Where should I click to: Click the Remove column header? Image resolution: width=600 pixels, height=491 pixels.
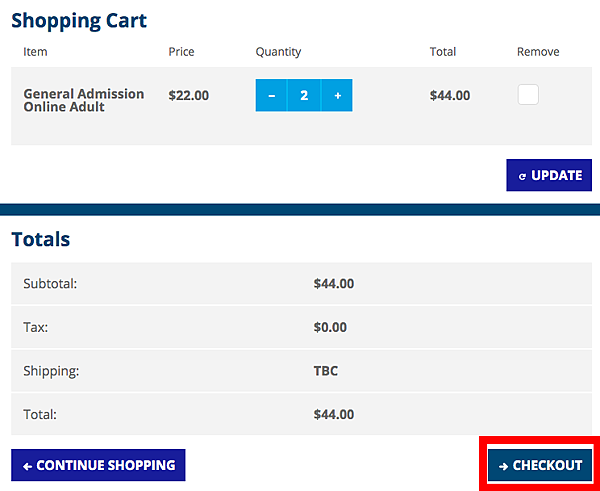tap(538, 52)
